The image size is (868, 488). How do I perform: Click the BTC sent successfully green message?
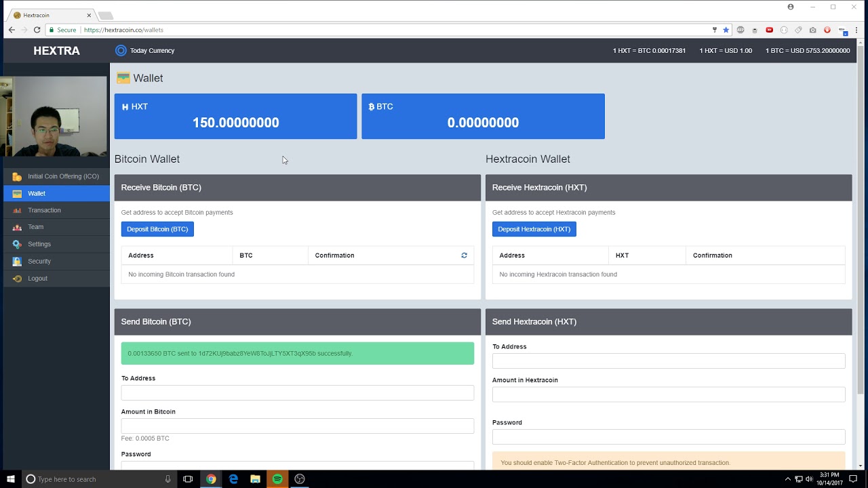click(x=298, y=353)
